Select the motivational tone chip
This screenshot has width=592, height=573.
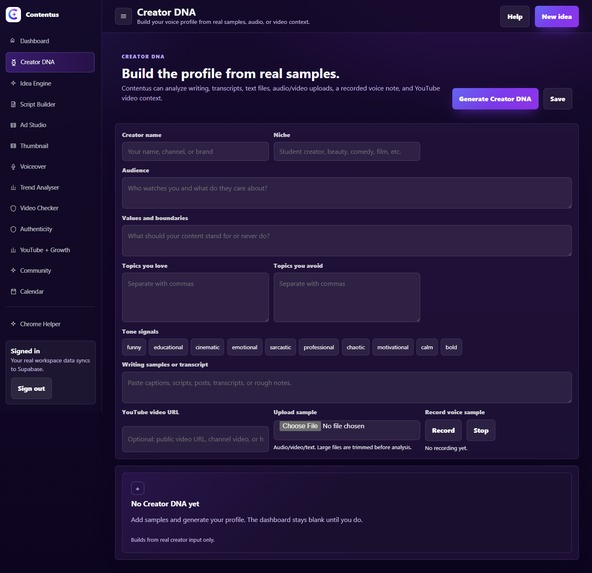coord(393,347)
